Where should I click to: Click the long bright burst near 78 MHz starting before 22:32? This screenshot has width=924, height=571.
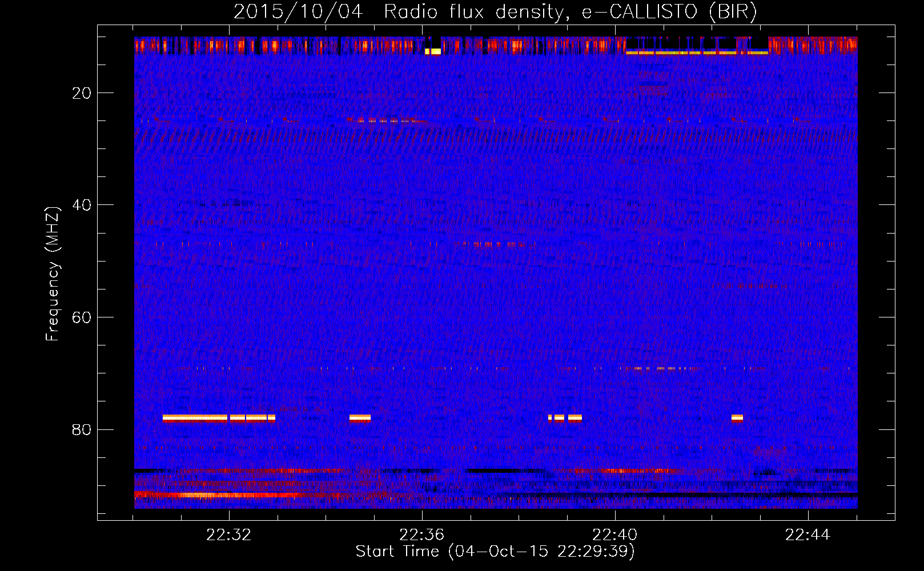click(219, 417)
